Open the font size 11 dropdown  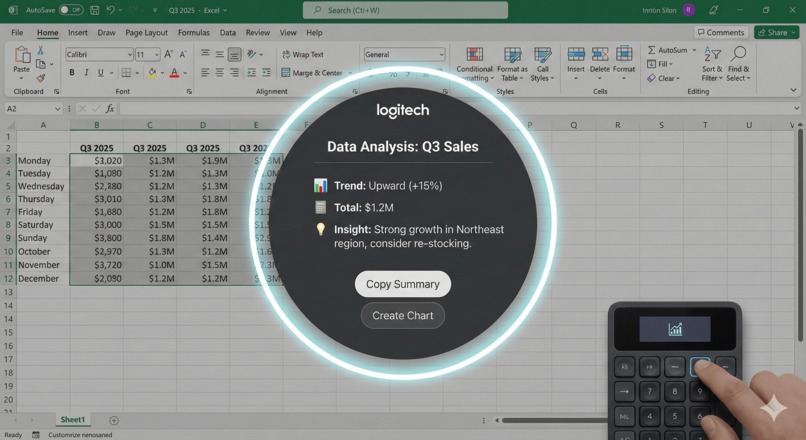tap(157, 54)
